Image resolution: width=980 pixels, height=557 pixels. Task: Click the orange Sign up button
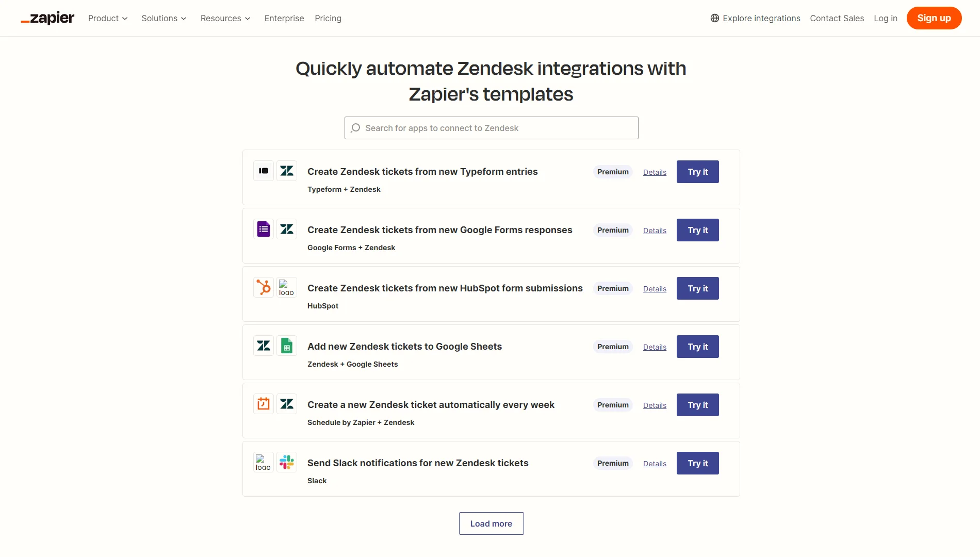pyautogui.click(x=934, y=18)
